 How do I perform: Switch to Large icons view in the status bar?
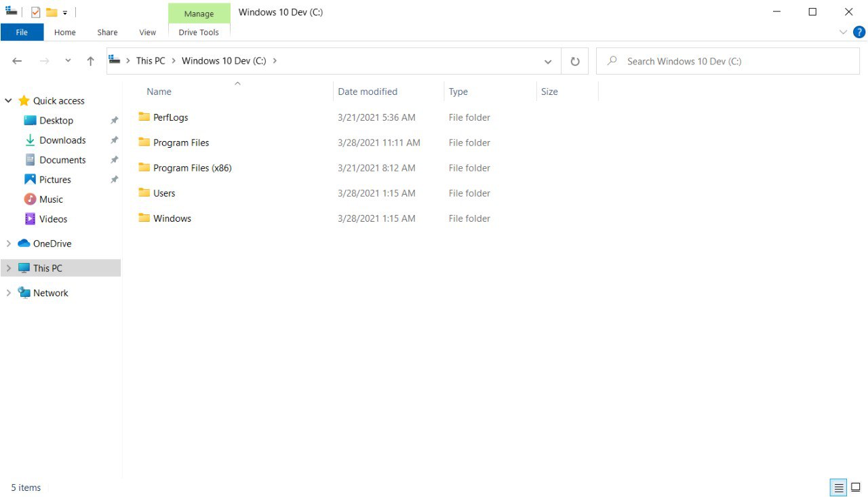(x=856, y=488)
